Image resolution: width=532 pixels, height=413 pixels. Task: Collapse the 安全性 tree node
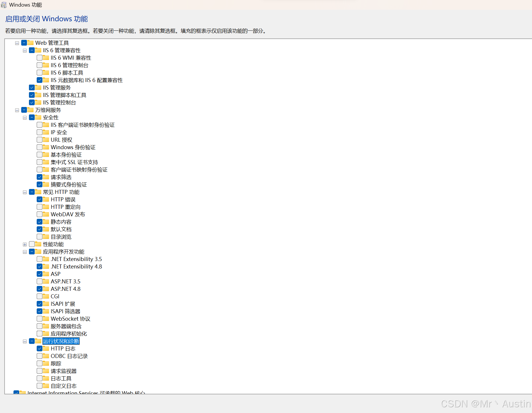[x=25, y=118]
